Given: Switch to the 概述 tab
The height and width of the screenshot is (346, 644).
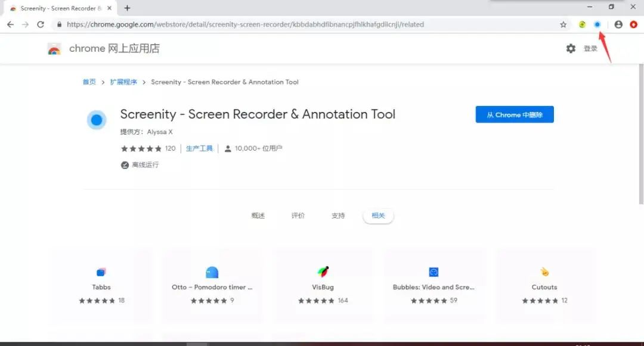Looking at the screenshot, I should [258, 216].
